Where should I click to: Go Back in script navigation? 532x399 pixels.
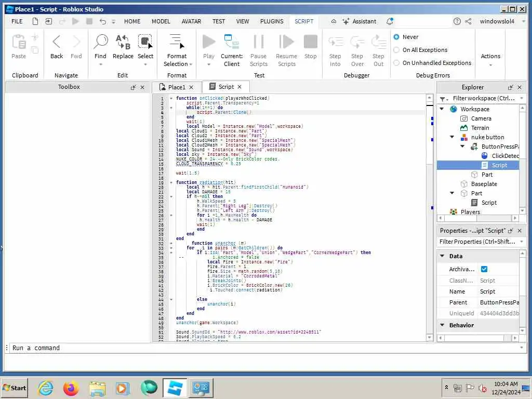pyautogui.click(x=57, y=46)
